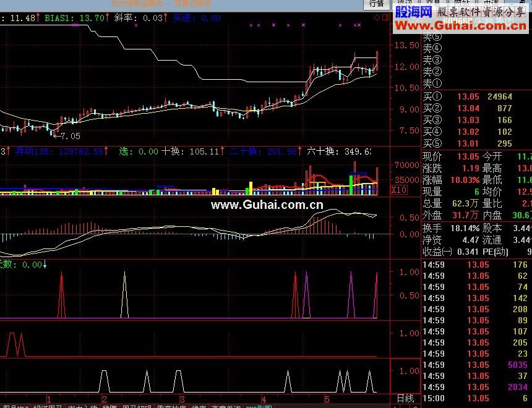Screen dimensions: 532x408
Task: Click the 选: 0.00 readout
Action: (139, 151)
